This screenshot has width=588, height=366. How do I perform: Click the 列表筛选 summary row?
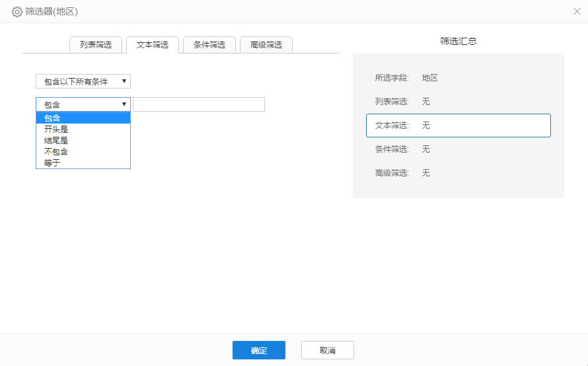(459, 102)
